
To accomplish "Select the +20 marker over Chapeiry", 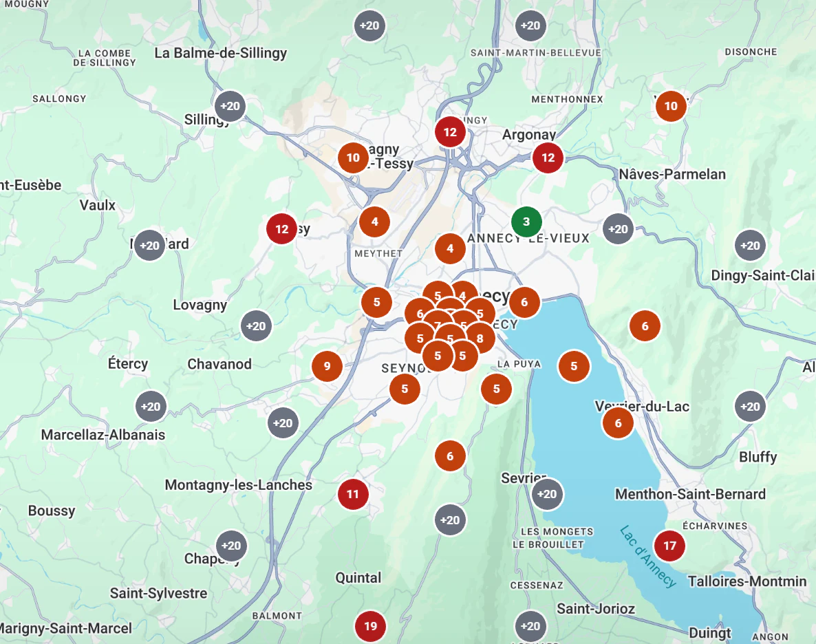I will click(x=232, y=546).
